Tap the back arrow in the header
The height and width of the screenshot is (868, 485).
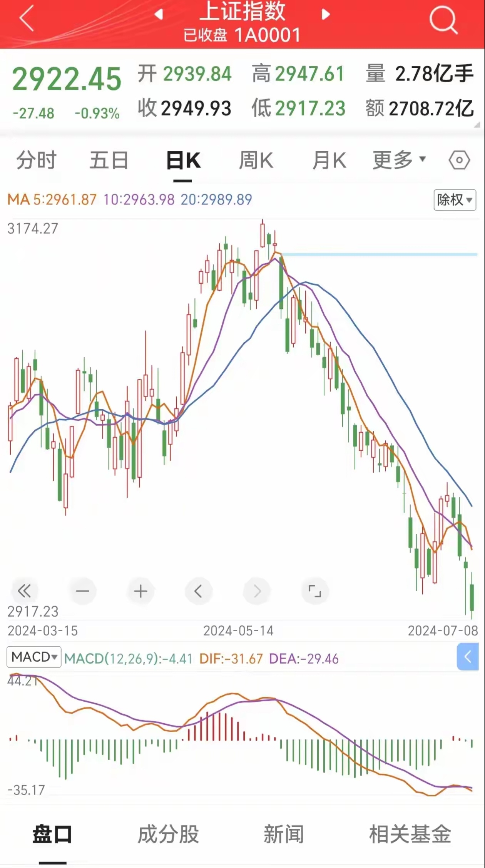tap(27, 18)
